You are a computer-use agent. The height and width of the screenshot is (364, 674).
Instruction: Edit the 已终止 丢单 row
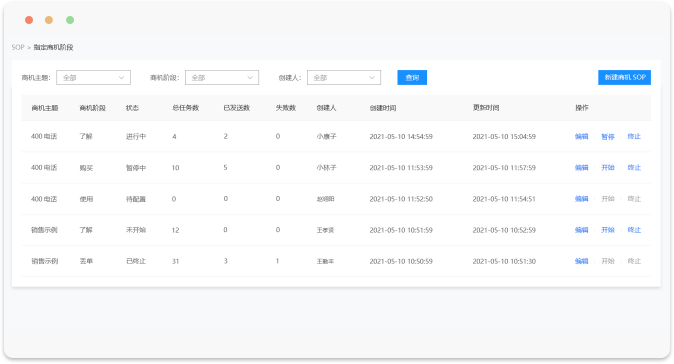pos(581,261)
